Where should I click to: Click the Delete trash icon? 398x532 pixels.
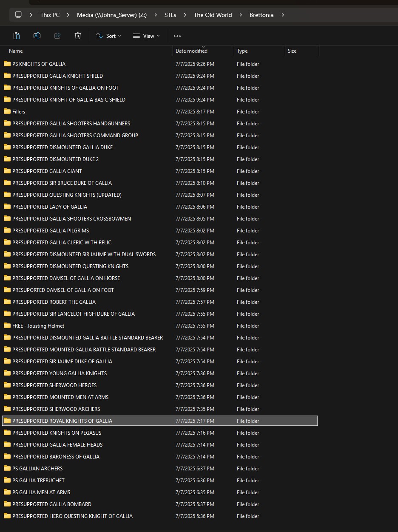tap(78, 36)
